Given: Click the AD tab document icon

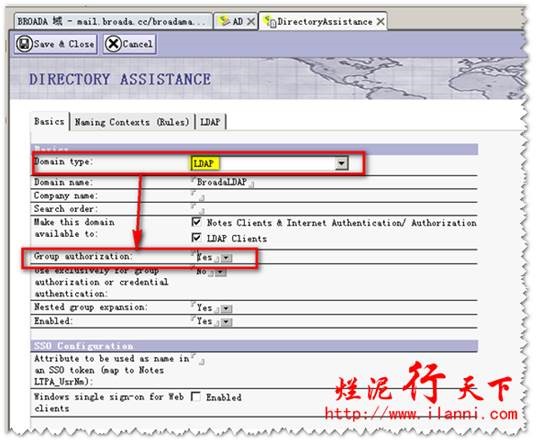Looking at the screenshot, I should (223, 21).
